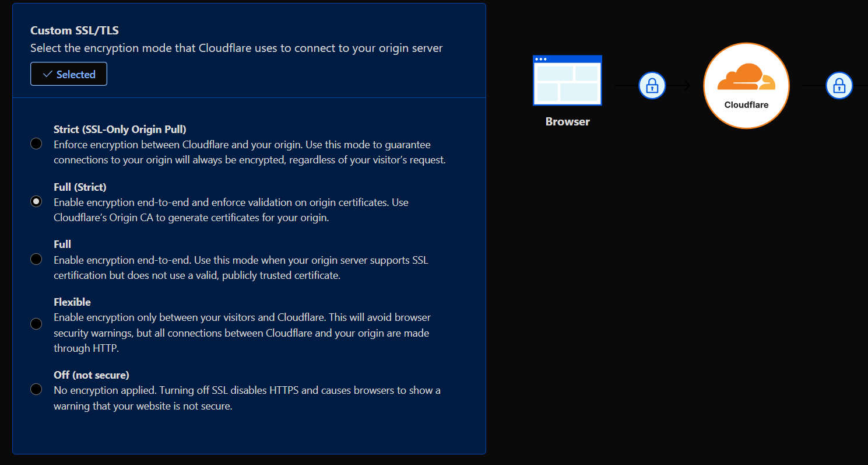The image size is (868, 465).
Task: Click the Off (not secure) title text
Action: click(x=92, y=375)
